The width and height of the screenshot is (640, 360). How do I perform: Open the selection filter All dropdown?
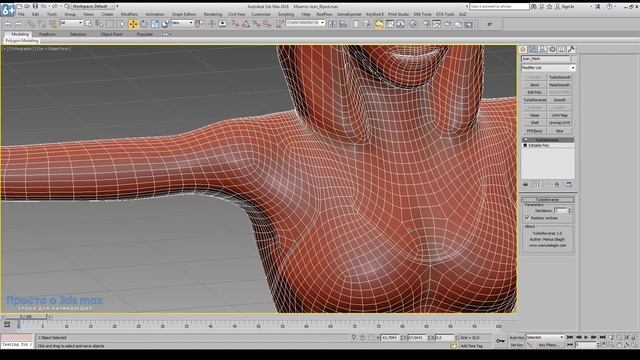pos(71,23)
